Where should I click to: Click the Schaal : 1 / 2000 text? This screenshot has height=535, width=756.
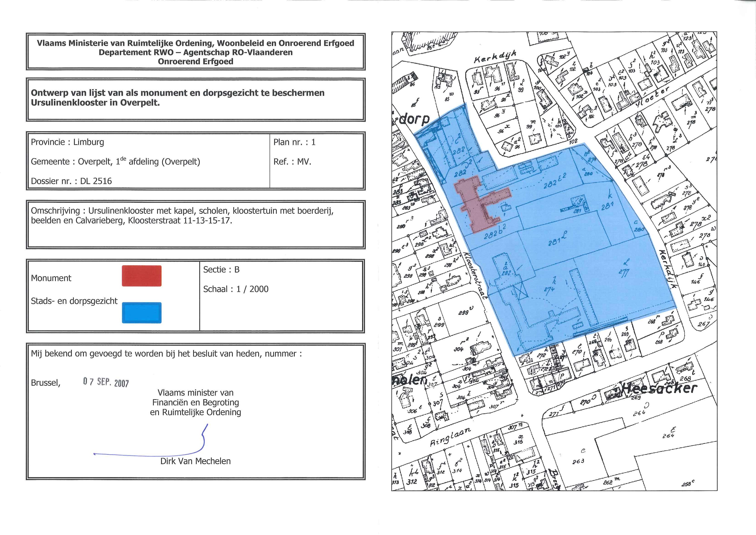[x=235, y=289]
